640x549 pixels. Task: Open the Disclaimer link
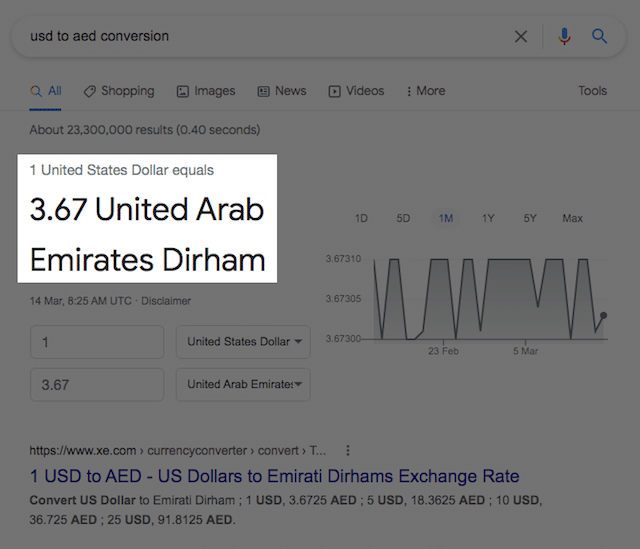click(166, 301)
